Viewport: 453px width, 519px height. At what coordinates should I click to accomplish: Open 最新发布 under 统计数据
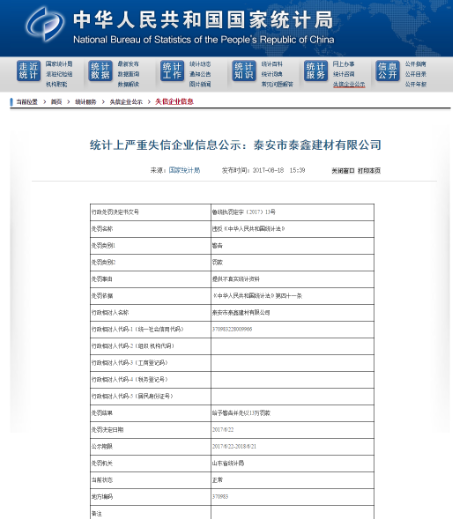(128, 64)
